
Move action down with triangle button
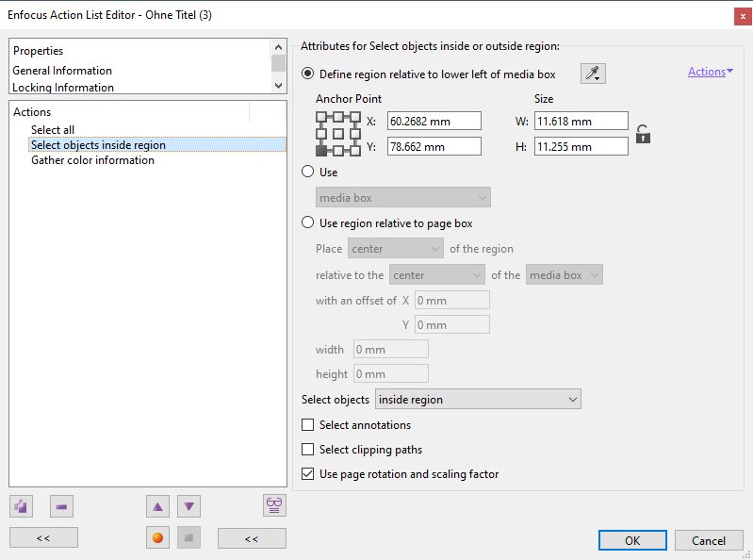(x=188, y=506)
